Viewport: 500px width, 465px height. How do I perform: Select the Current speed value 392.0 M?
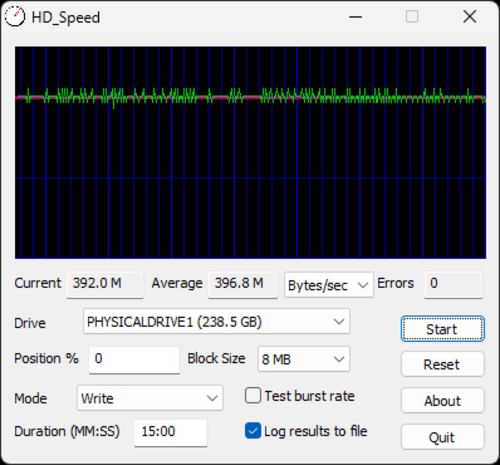105,284
